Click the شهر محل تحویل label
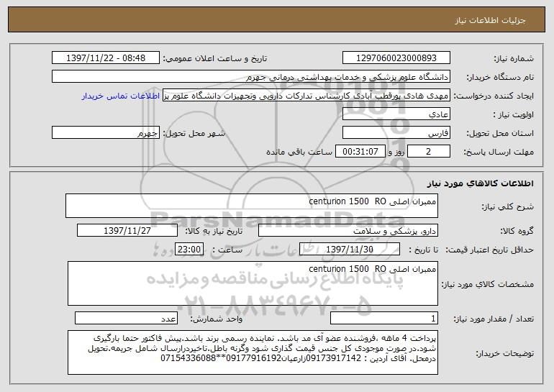The width and height of the screenshot is (554, 392). point(194,134)
